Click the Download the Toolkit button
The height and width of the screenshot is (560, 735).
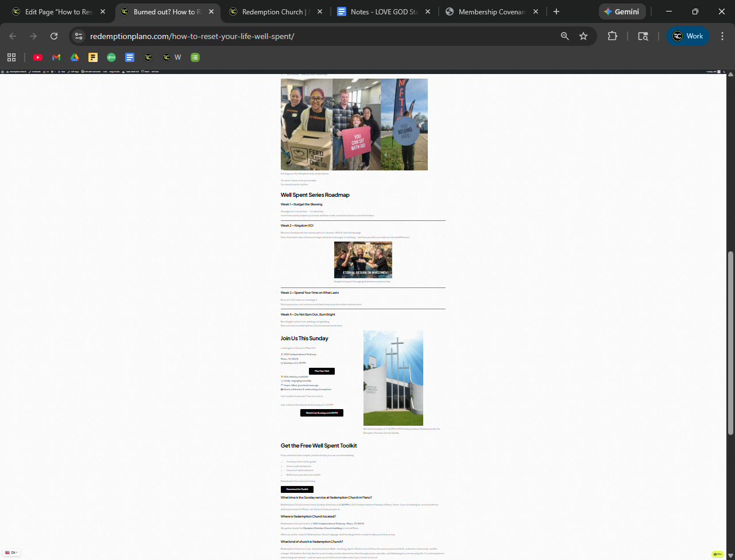pos(297,489)
